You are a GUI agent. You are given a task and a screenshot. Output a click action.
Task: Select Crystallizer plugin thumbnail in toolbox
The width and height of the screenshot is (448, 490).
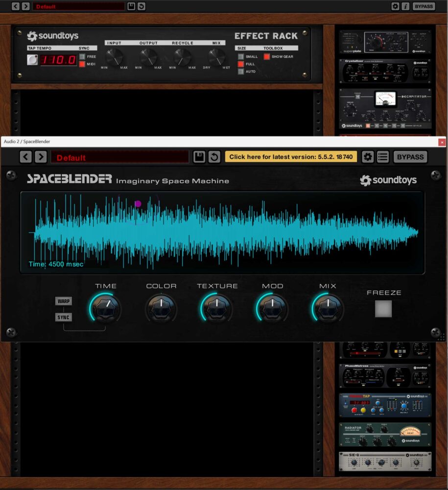click(385, 71)
